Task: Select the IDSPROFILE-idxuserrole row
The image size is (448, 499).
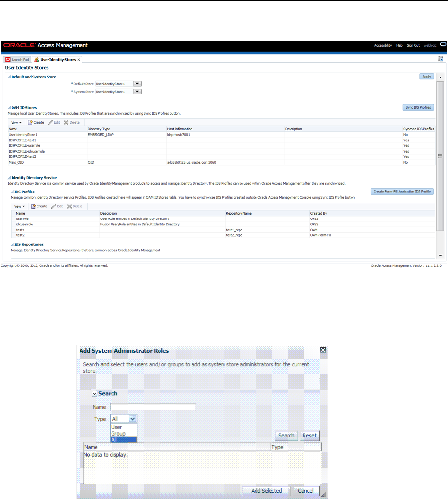Action: pyautogui.click(x=221, y=152)
